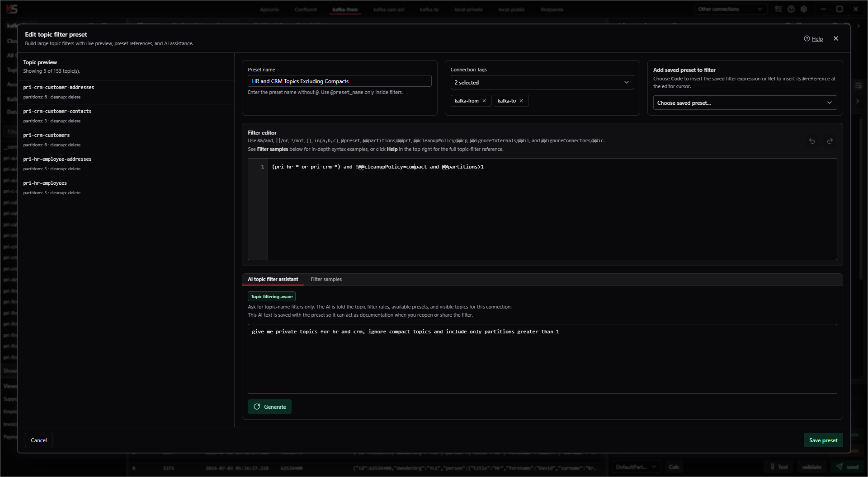Viewport: 868px width, 477px height.
Task: Click the checklist icon in the main window header
Action: coord(778,9)
